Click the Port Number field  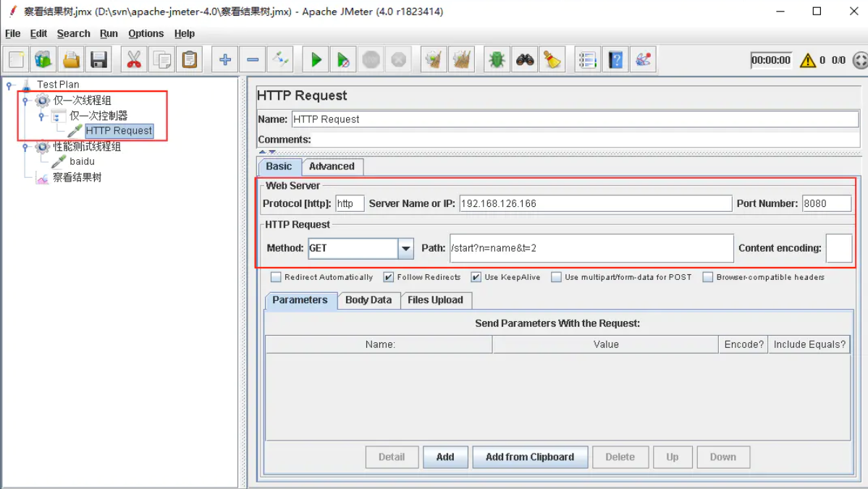coord(827,203)
